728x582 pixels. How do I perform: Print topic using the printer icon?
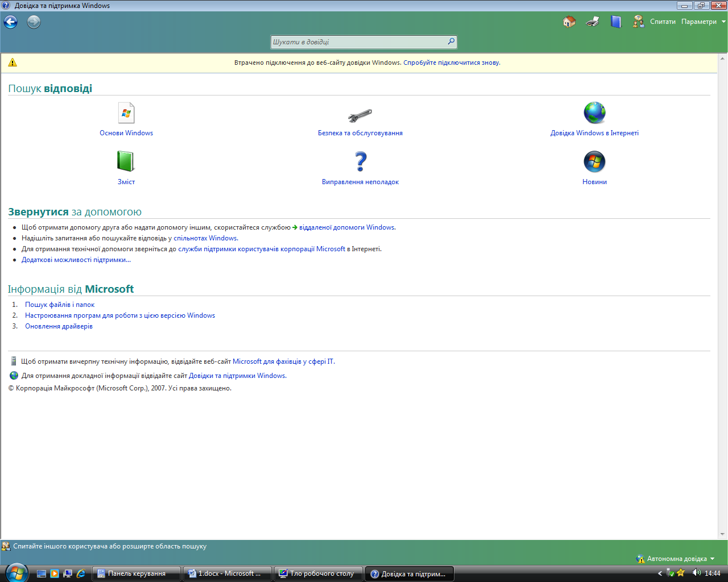(x=593, y=22)
